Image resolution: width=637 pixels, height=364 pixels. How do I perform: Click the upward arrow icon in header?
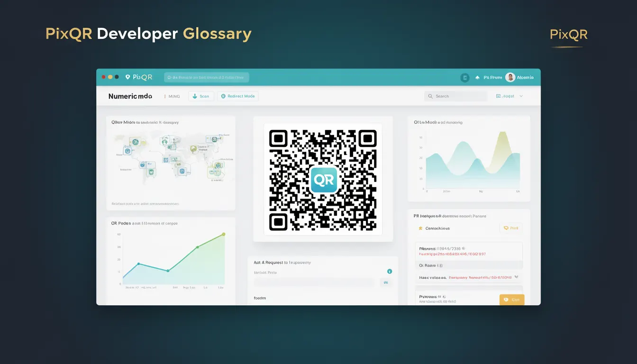coord(477,78)
